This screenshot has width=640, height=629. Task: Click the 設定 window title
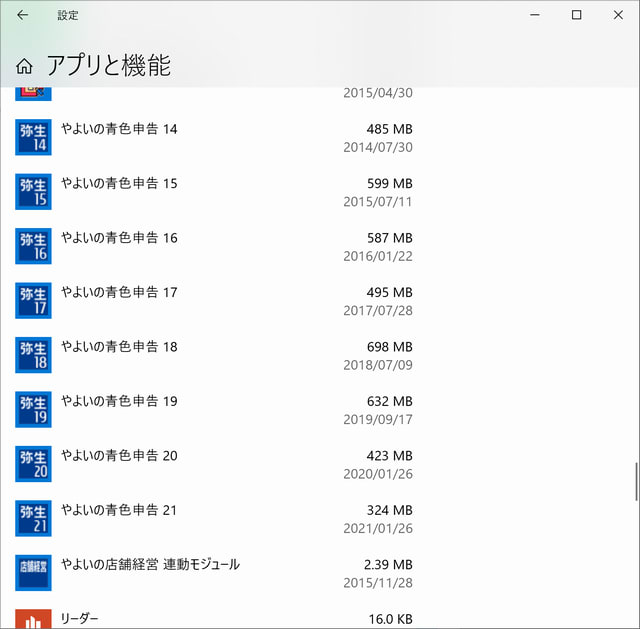pos(67,15)
